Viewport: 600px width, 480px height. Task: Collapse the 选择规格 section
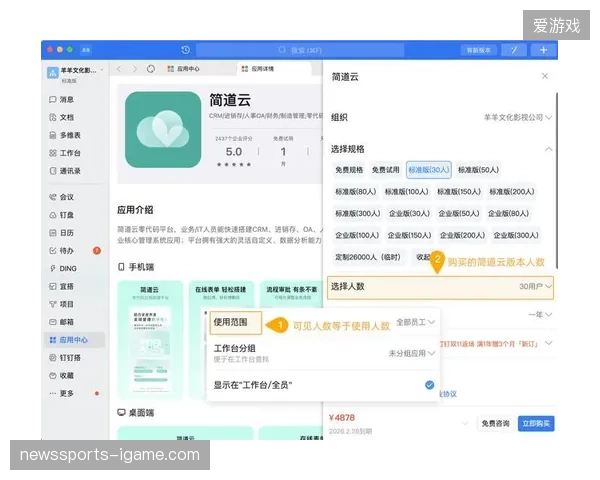(548, 149)
